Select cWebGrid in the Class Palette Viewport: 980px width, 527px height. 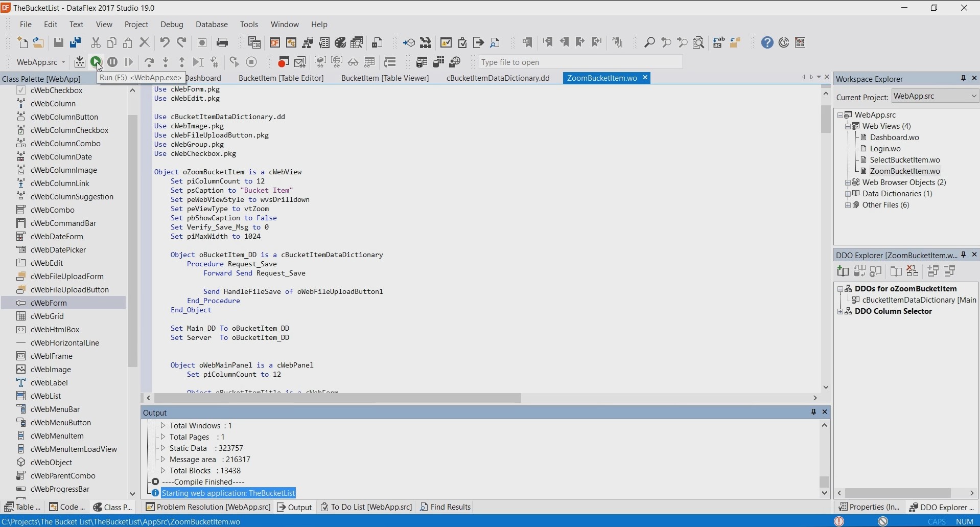[47, 316]
